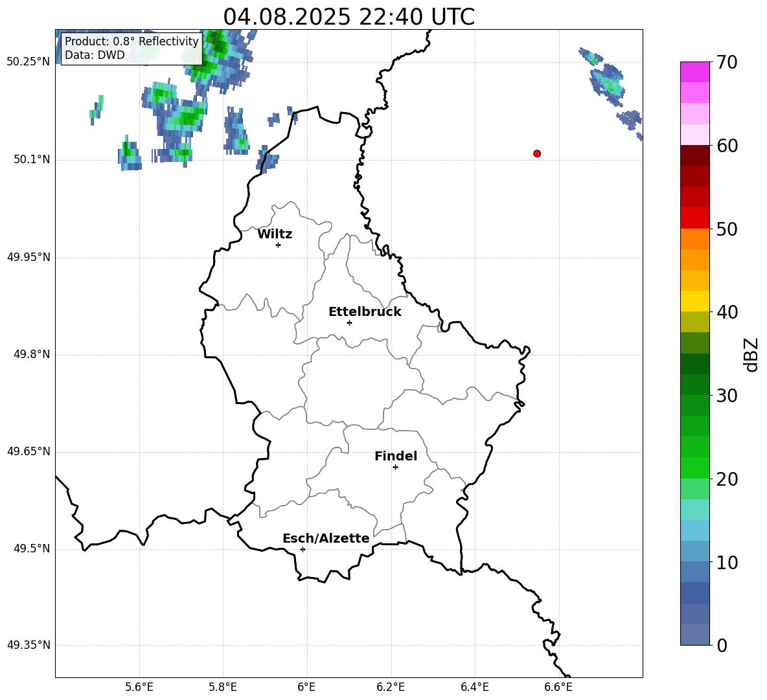
Task: Click the 49.5°N latitude label
Action: pos(32,548)
